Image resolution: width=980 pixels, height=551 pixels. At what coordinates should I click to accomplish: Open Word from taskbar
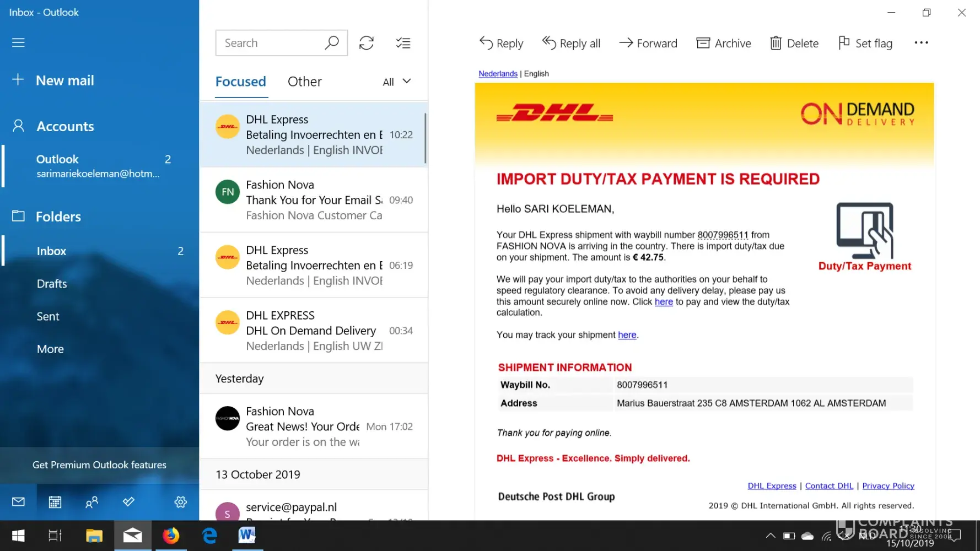click(247, 535)
